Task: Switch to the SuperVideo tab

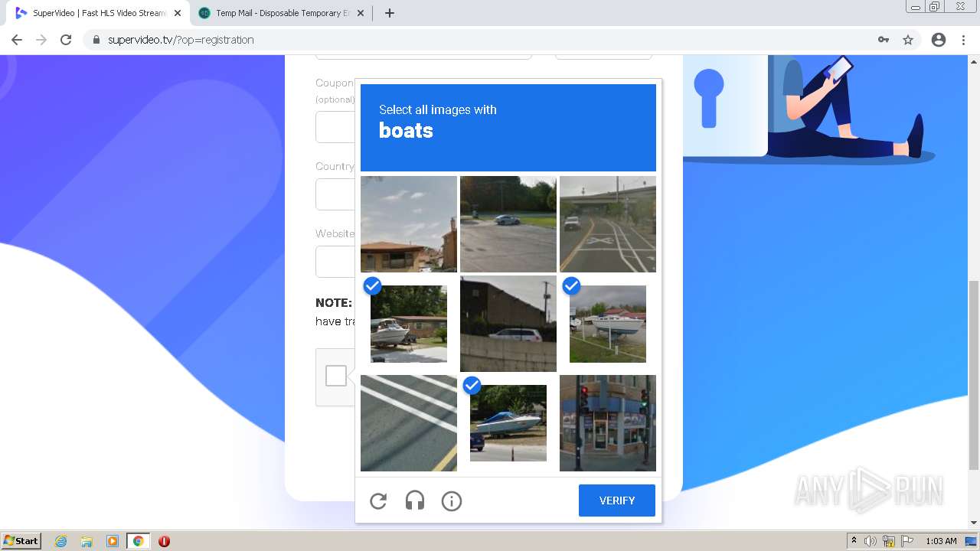Action: 96,13
